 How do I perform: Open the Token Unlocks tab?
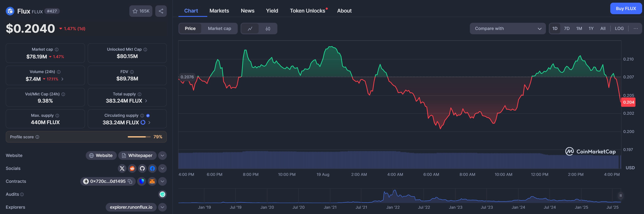(x=307, y=11)
